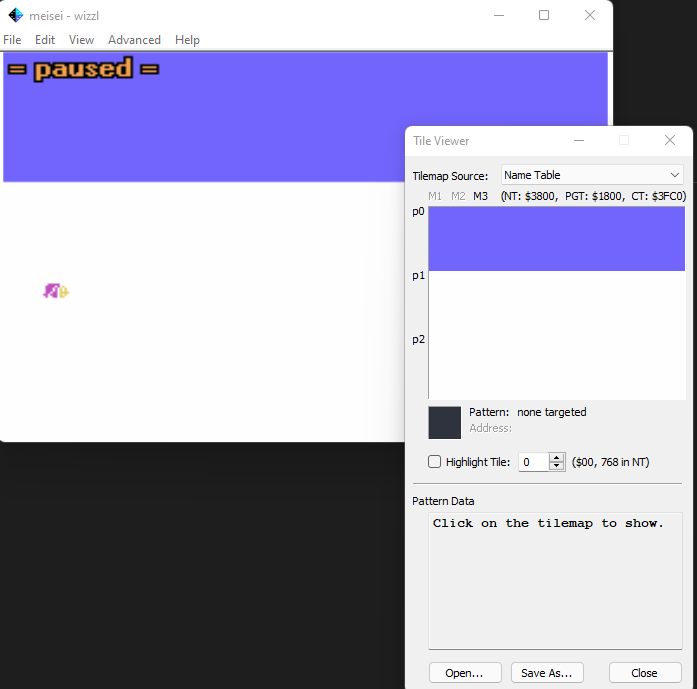Click the blue p0 tilemap area

tap(557, 239)
